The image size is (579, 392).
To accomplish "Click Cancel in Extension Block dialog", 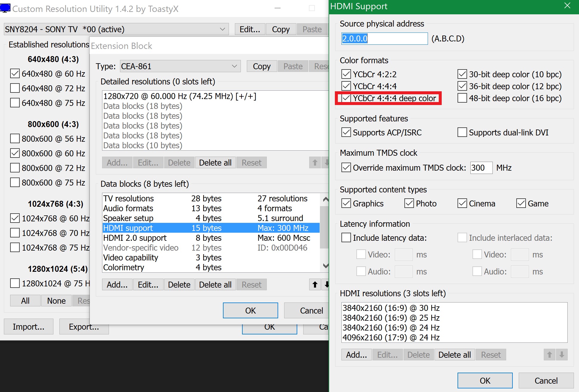I will 307,311.
